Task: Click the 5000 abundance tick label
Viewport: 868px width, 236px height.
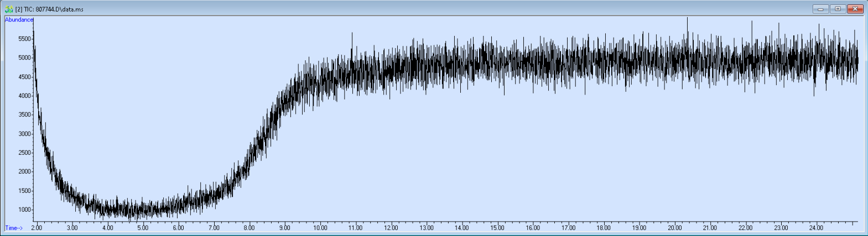Action: click(x=25, y=57)
